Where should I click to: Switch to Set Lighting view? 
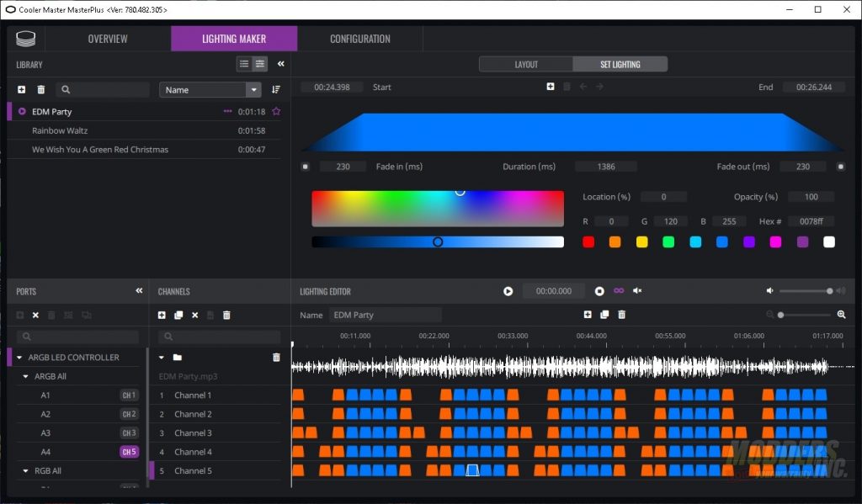tap(620, 64)
